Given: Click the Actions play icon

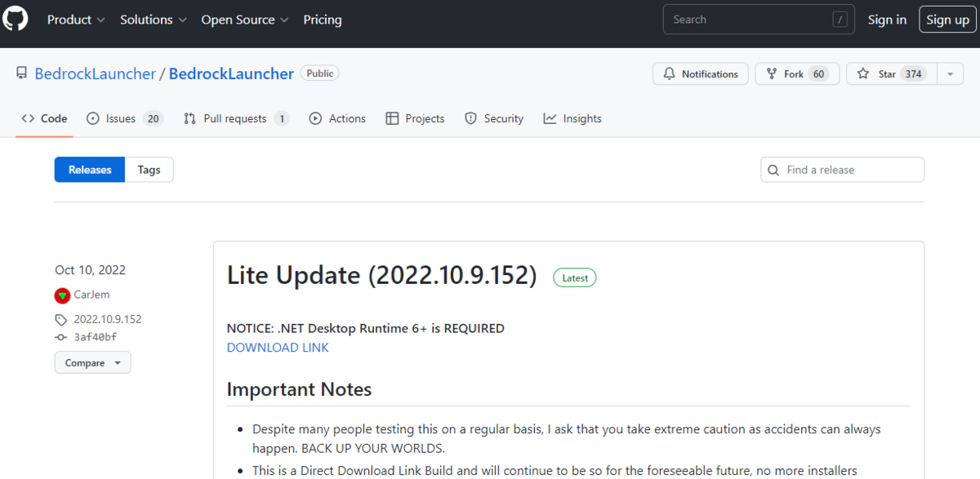Looking at the screenshot, I should coord(315,118).
